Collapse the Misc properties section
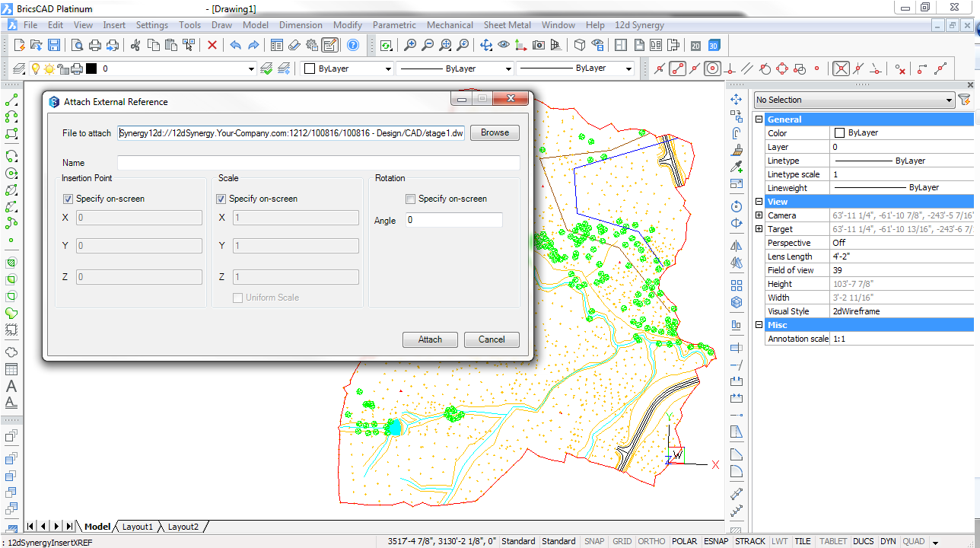 point(759,325)
